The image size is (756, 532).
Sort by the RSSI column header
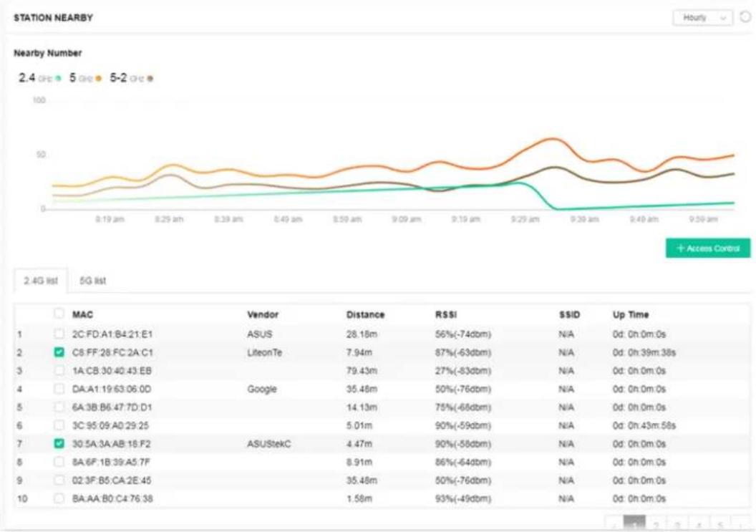[445, 314]
